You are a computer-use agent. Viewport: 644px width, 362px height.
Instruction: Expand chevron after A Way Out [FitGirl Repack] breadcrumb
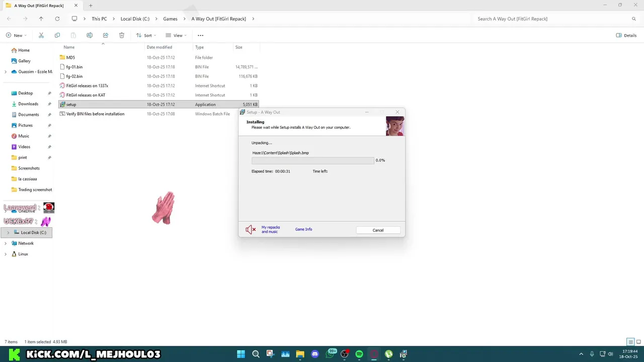pyautogui.click(x=253, y=19)
